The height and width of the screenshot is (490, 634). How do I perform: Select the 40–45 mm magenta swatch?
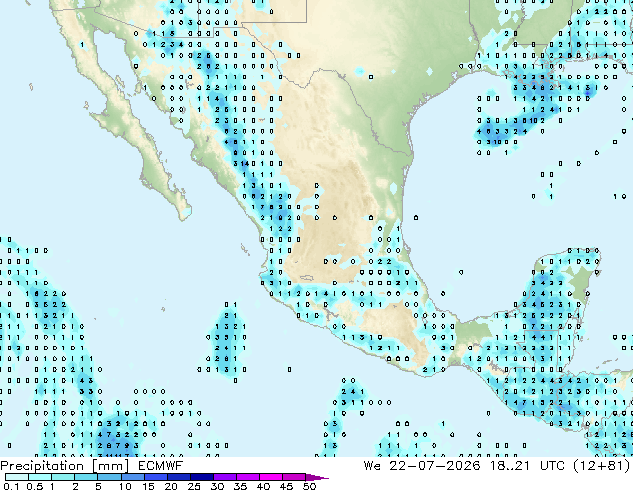pos(271,477)
